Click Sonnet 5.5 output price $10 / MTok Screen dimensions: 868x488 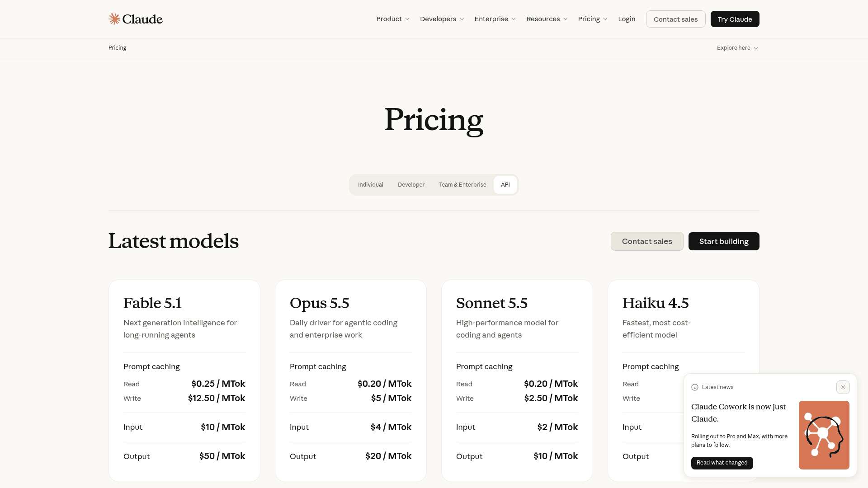[556, 456]
